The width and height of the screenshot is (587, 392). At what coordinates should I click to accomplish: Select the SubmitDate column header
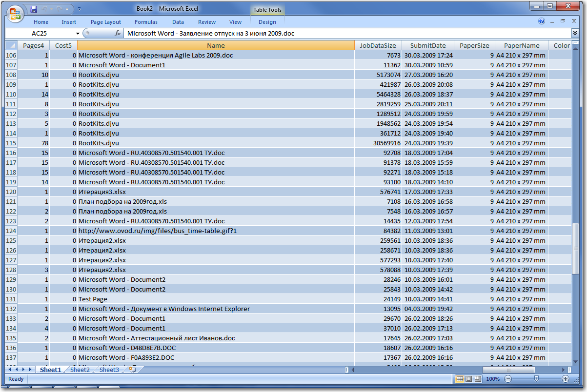(428, 45)
